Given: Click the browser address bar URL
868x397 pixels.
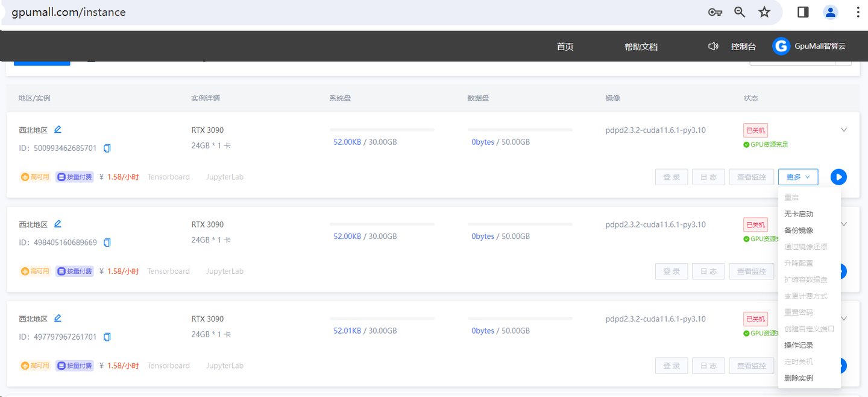Looking at the screenshot, I should click(69, 12).
